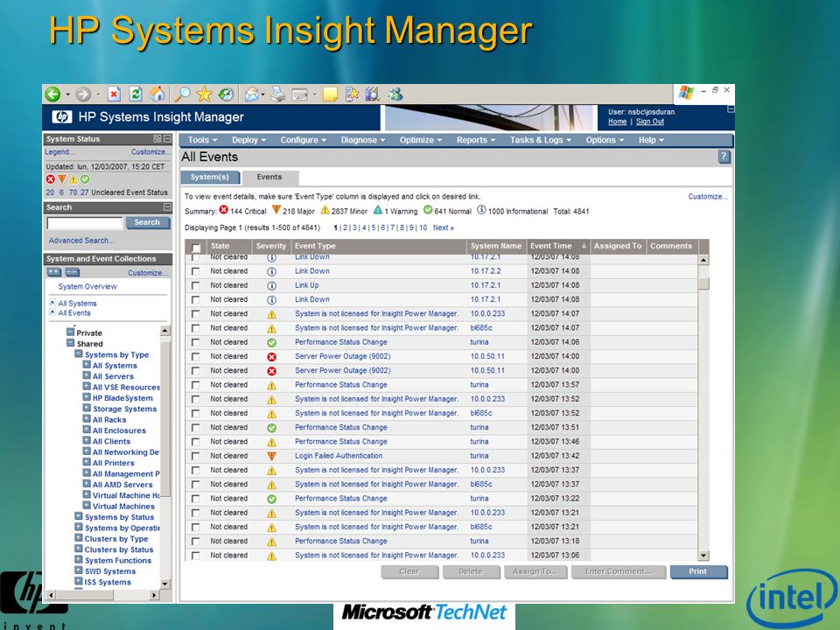Expand the All Servers tree node
Image resolution: width=840 pixels, height=630 pixels.
[87, 375]
